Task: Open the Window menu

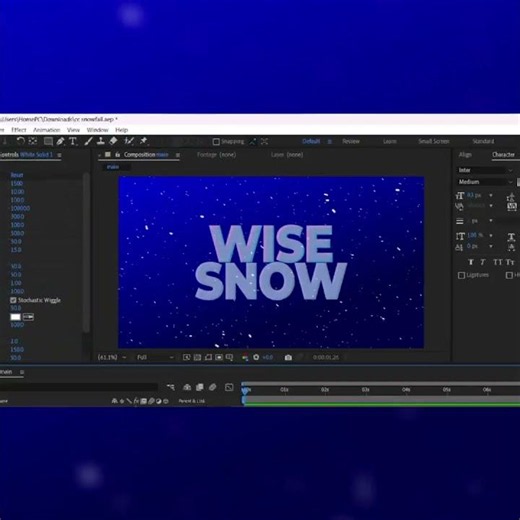Action: coord(98,130)
